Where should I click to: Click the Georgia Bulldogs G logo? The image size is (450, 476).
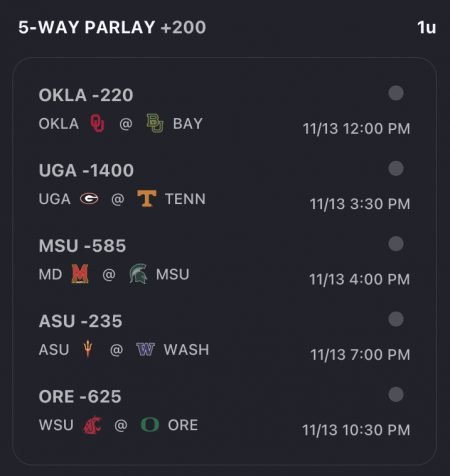point(89,199)
